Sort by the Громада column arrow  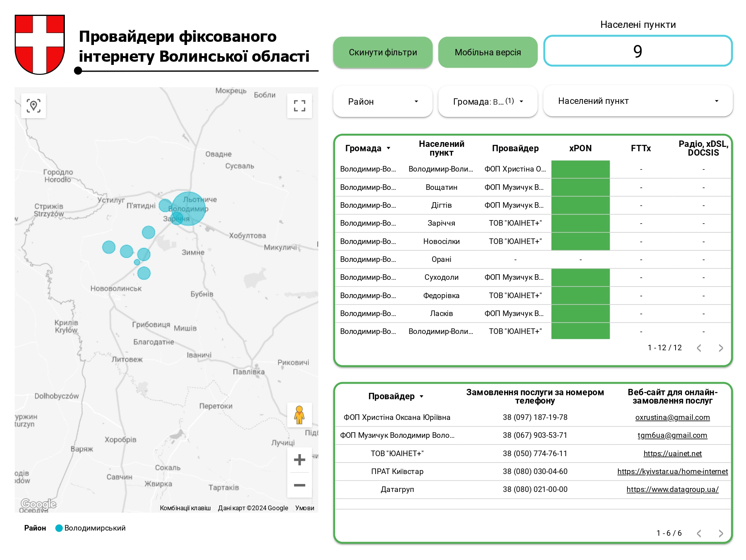[x=388, y=148]
